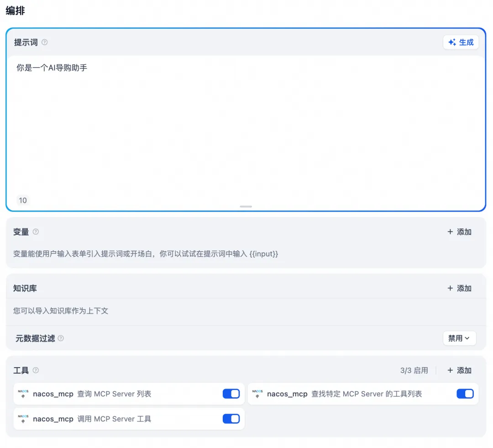Click the nacos_mcp icon beside 查找特定 MCP Server 的工具列表
The width and height of the screenshot is (493, 448).
[x=257, y=393]
